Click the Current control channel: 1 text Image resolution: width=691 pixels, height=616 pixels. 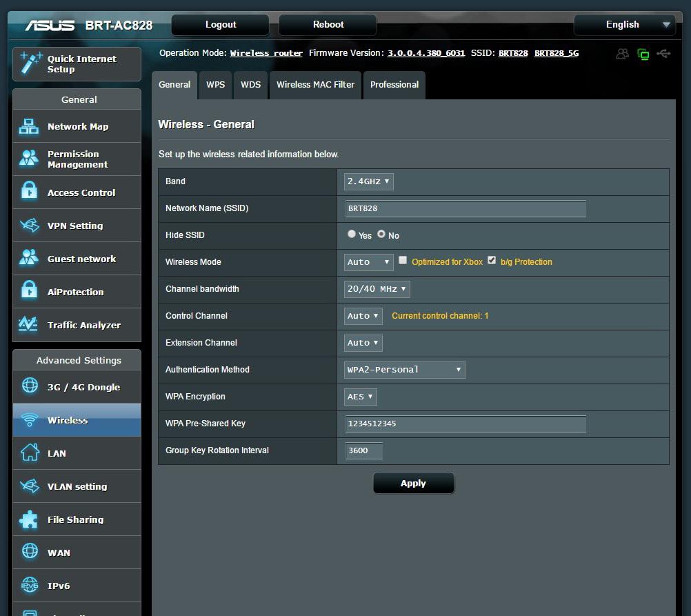click(440, 316)
